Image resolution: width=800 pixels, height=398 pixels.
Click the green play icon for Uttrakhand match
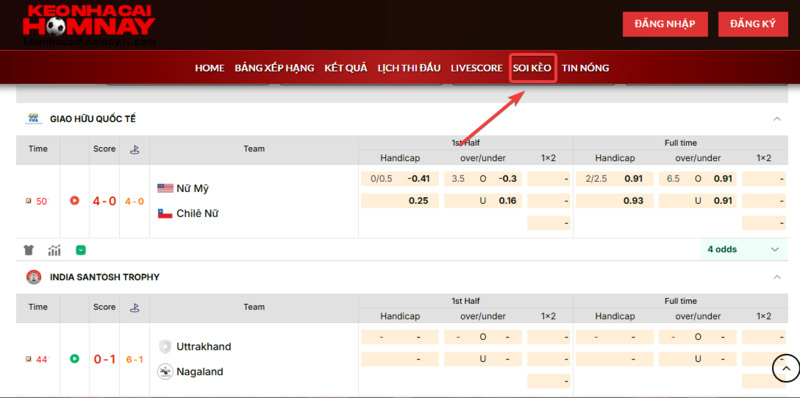74,359
